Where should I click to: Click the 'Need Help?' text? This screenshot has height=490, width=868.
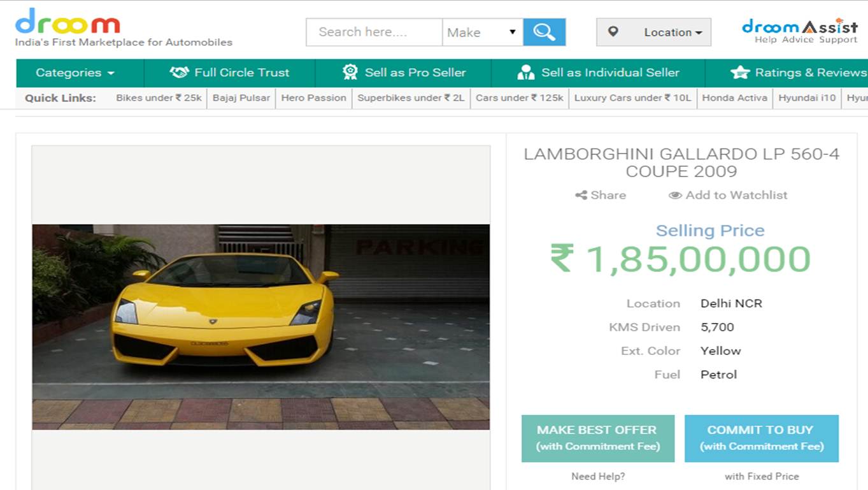[x=598, y=476]
